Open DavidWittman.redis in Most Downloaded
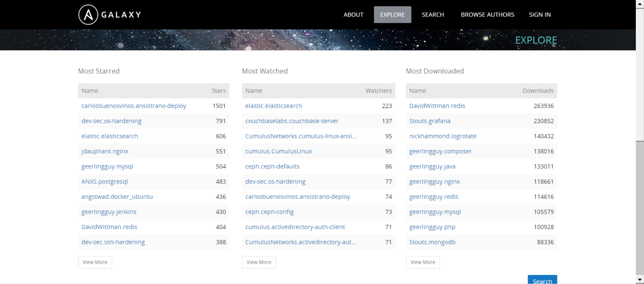The width and height of the screenshot is (644, 284). [x=437, y=106]
